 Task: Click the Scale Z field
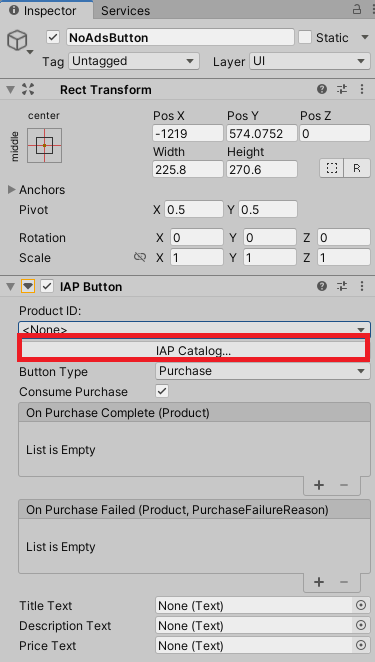(343, 257)
